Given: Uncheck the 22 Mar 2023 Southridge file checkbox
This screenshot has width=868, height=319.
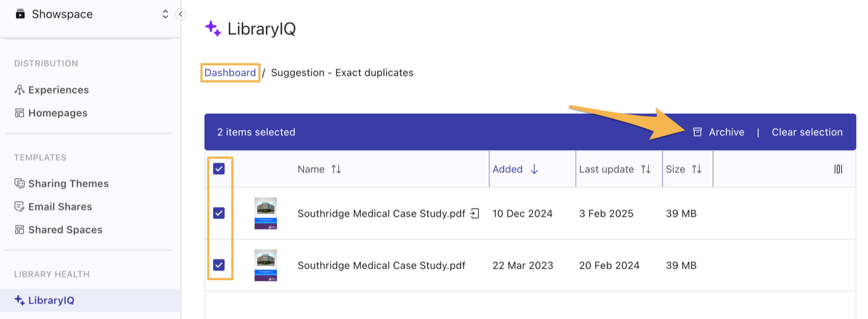Looking at the screenshot, I should 219,265.
